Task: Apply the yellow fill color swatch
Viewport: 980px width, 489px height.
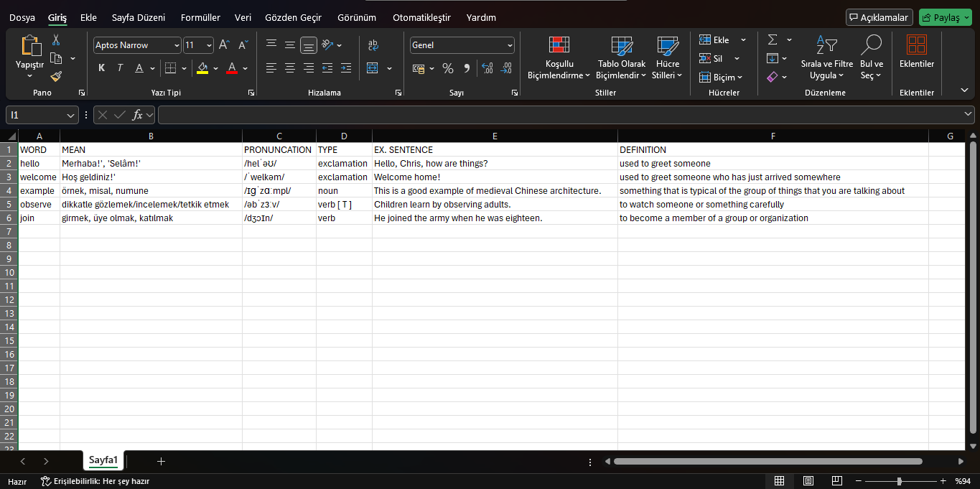Action: tap(202, 69)
